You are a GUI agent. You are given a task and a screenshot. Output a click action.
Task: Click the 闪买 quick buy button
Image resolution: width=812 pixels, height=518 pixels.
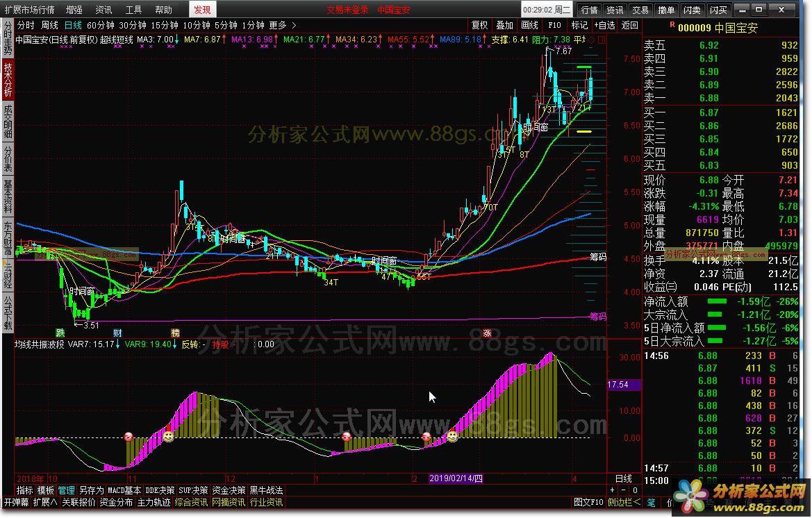tap(718, 10)
